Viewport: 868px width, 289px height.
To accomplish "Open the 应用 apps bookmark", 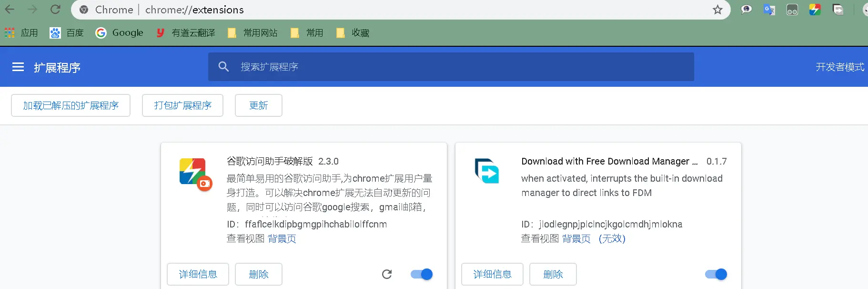I will (x=21, y=32).
